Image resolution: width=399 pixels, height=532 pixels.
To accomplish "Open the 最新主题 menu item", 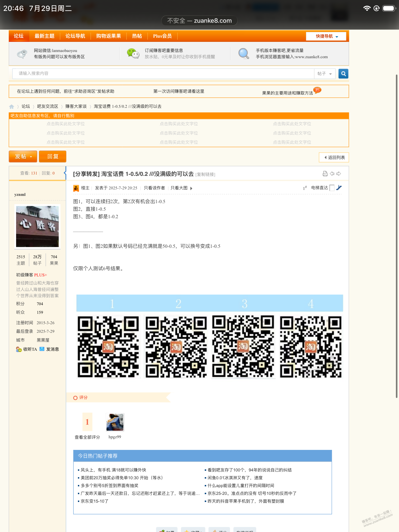I will [x=44, y=36].
